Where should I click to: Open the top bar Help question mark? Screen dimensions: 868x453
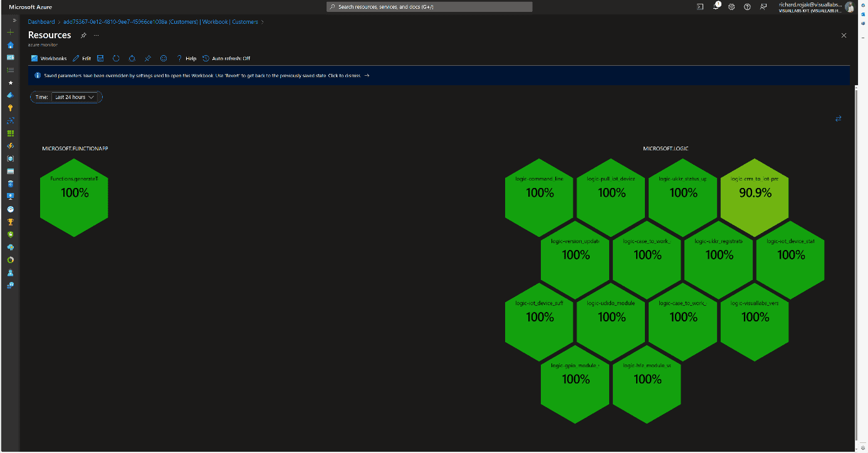coord(747,7)
